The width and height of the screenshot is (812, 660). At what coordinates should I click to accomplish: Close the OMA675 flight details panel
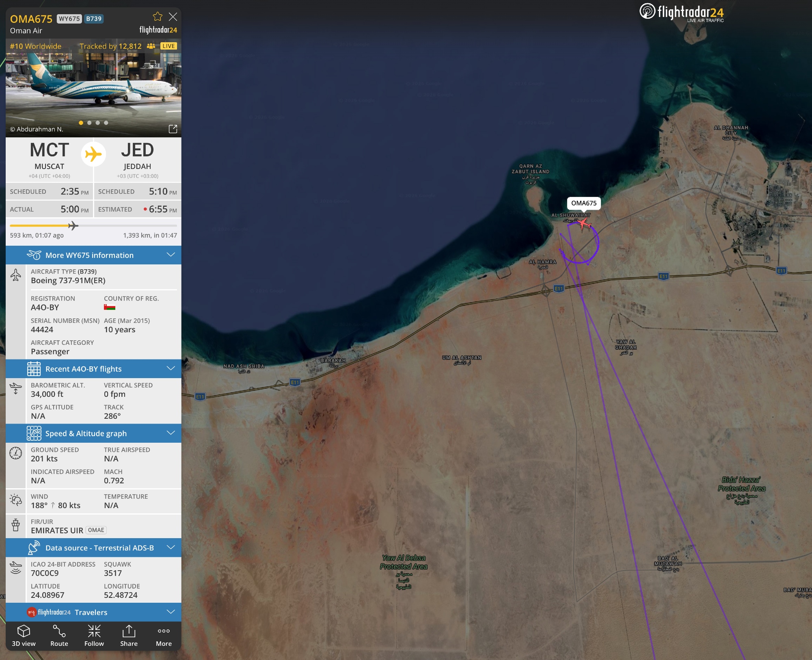pos(173,17)
